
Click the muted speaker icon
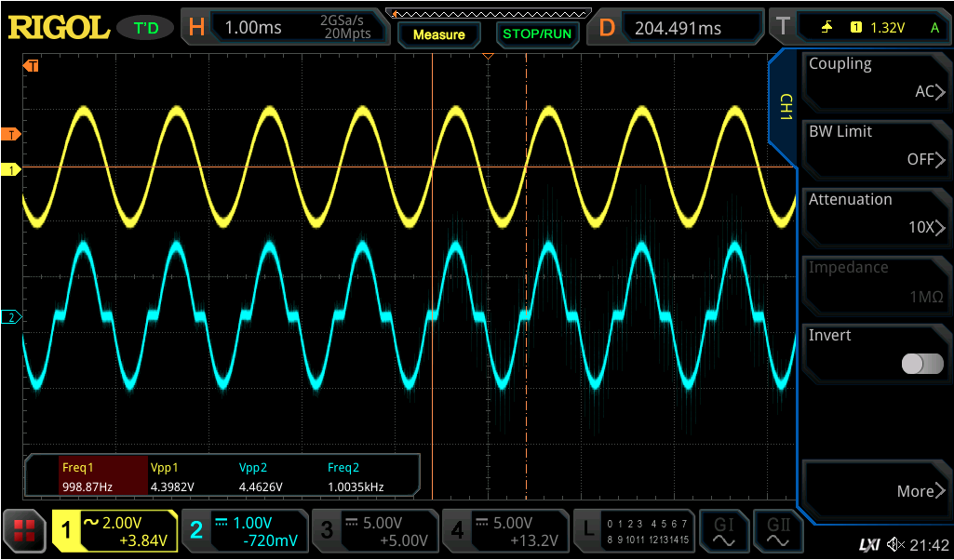click(x=895, y=544)
